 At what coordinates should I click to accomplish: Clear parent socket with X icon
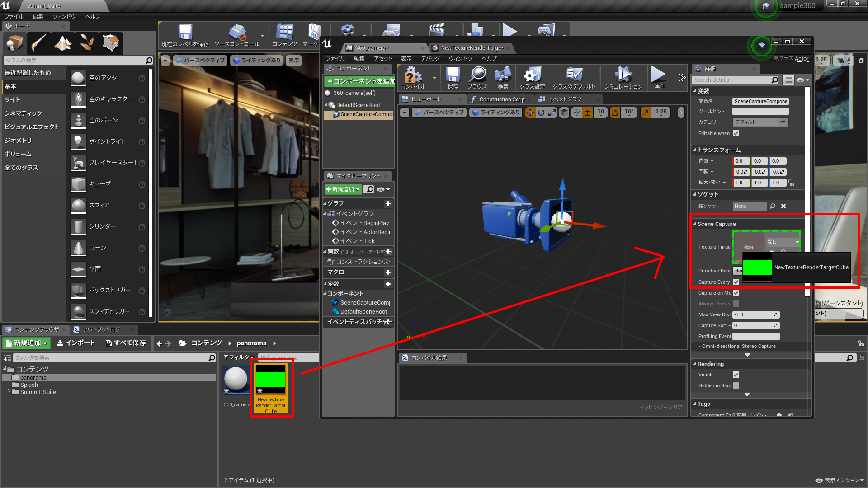click(783, 206)
